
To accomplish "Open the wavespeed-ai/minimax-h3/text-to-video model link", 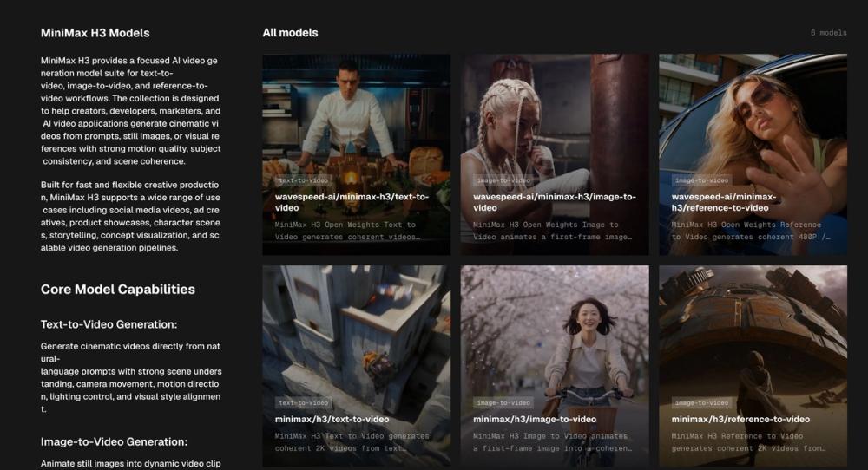I will coord(352,202).
